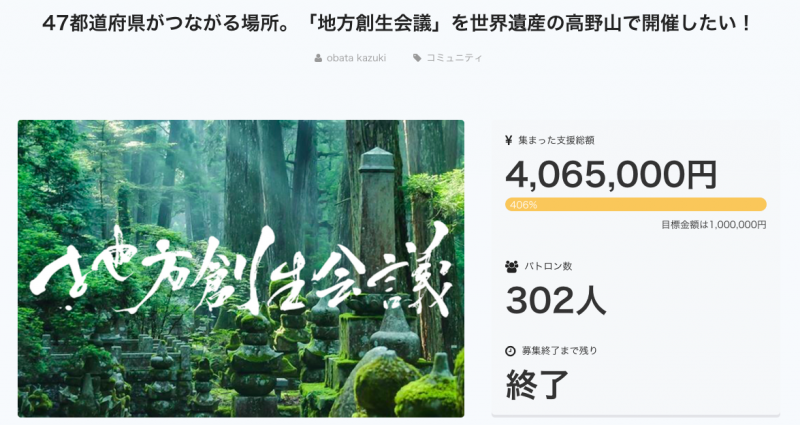Click the user icon beside obata kazuki

click(318, 58)
